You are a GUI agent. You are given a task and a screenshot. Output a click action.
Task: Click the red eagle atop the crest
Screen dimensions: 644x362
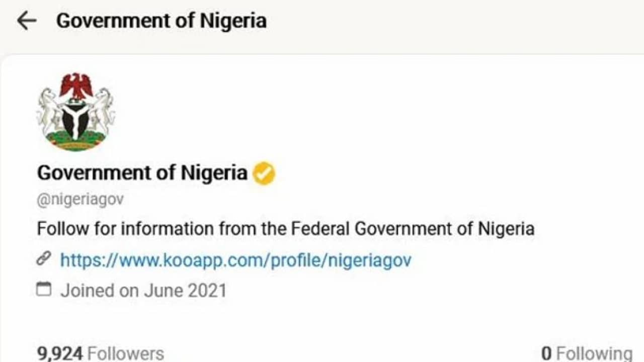coord(76,85)
